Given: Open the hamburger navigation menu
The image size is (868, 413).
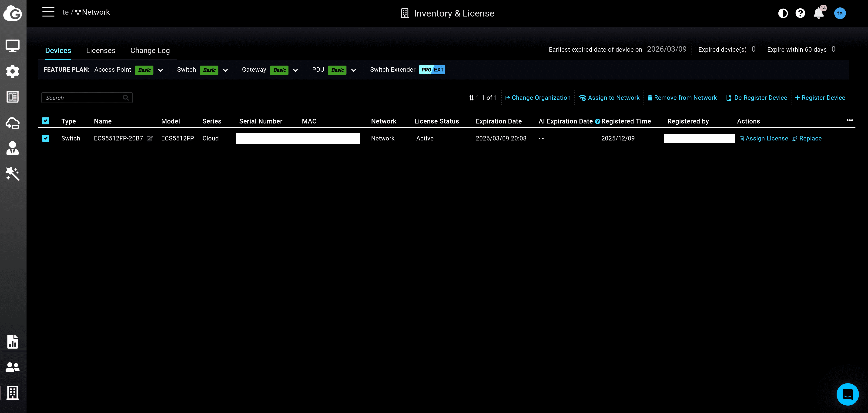Looking at the screenshot, I should click(x=48, y=12).
